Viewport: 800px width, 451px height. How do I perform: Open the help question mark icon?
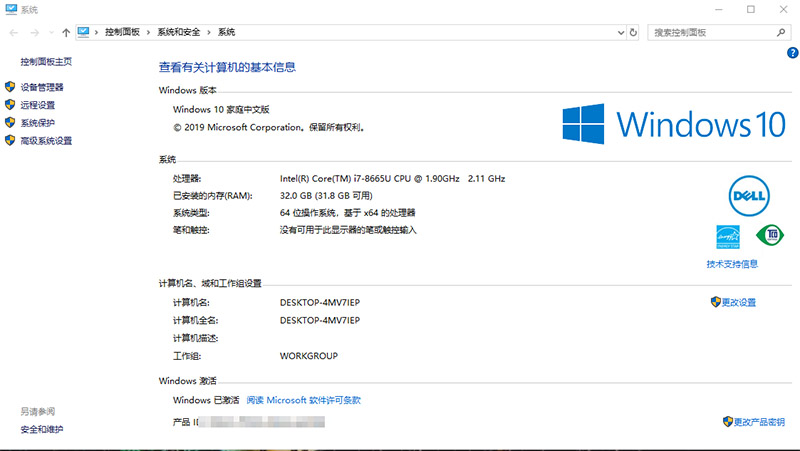click(x=792, y=53)
